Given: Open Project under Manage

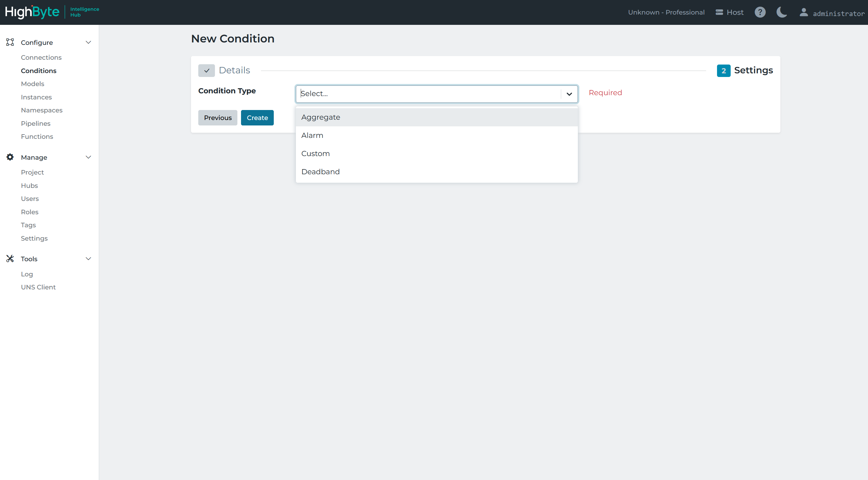Looking at the screenshot, I should (32, 172).
